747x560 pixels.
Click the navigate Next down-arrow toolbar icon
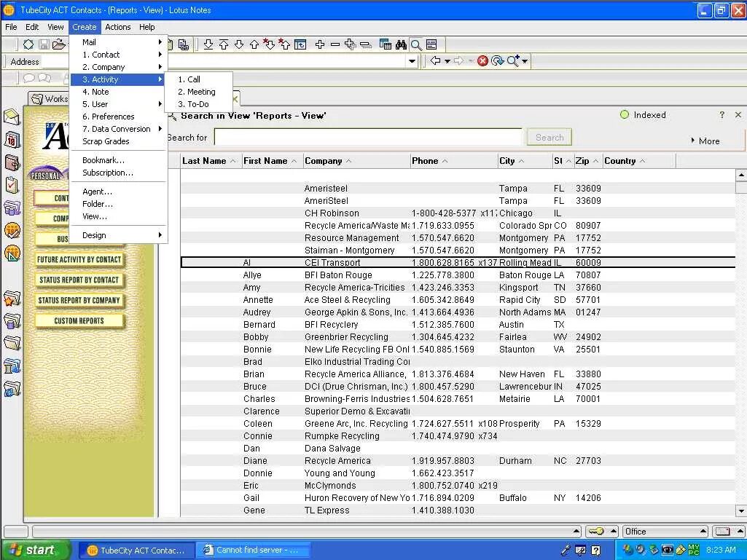239,44
